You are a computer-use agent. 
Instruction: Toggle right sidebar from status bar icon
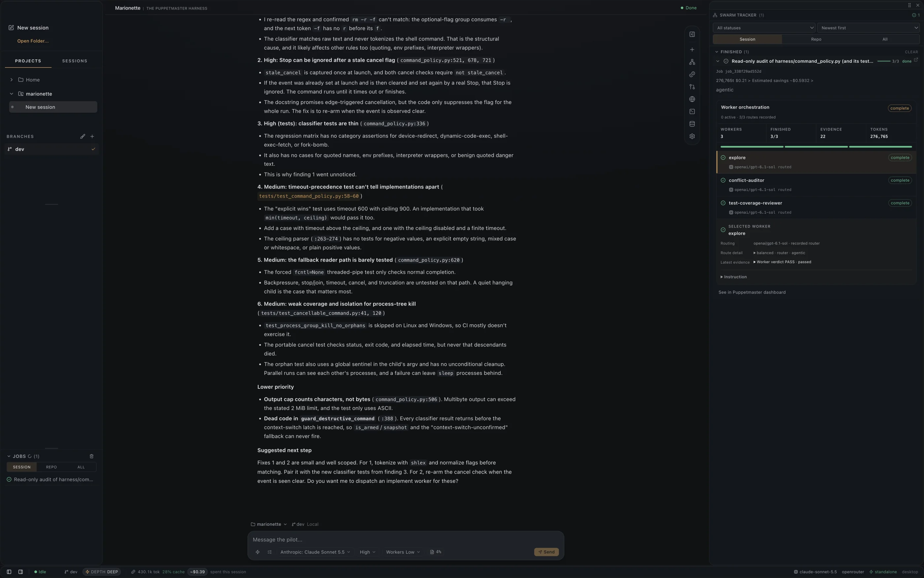tap(20, 572)
